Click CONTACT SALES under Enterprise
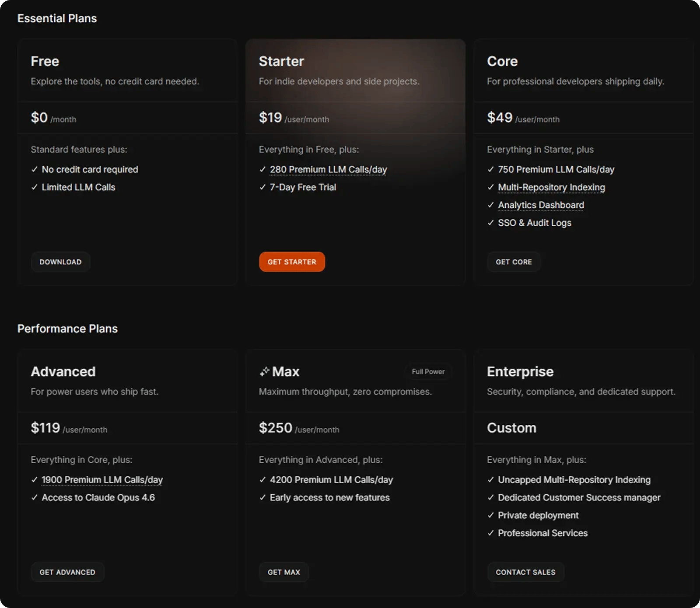This screenshot has width=700, height=608. (x=525, y=572)
